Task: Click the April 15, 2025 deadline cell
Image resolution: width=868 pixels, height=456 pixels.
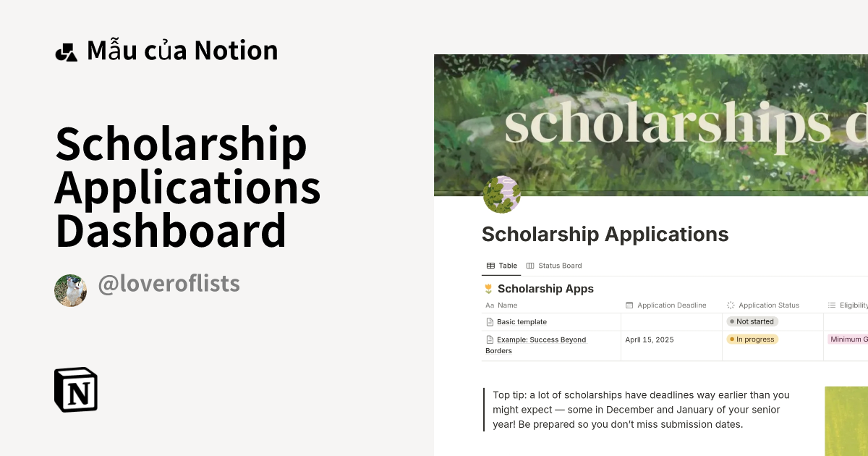Action: [650, 339]
